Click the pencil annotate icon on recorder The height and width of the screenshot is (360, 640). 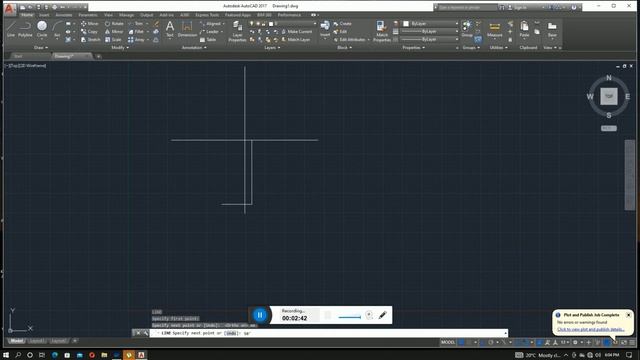coord(382,315)
